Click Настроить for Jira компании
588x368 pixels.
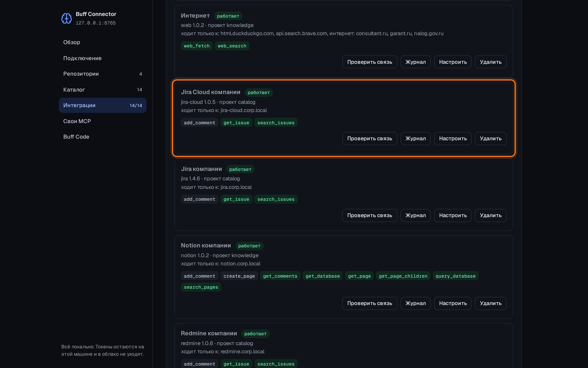coord(453,215)
